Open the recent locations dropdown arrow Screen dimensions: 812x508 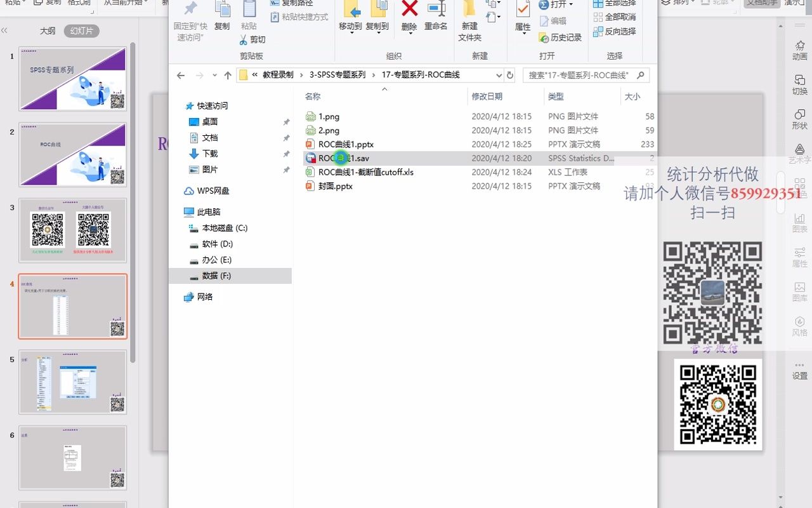(214, 75)
